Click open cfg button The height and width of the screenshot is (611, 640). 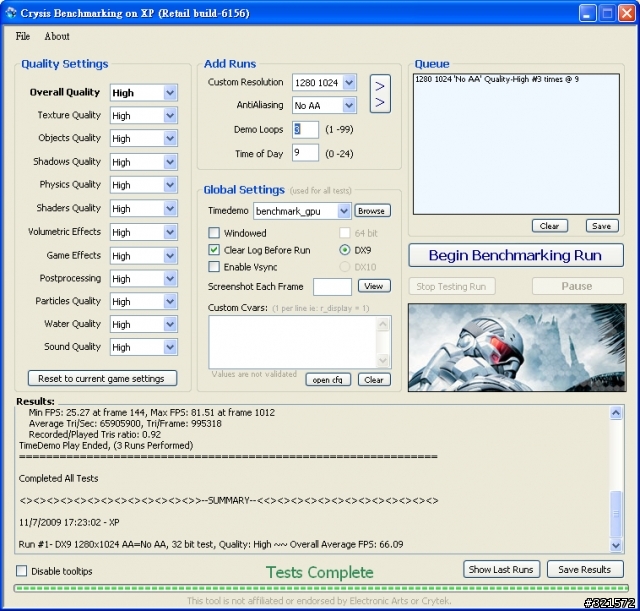point(328,380)
